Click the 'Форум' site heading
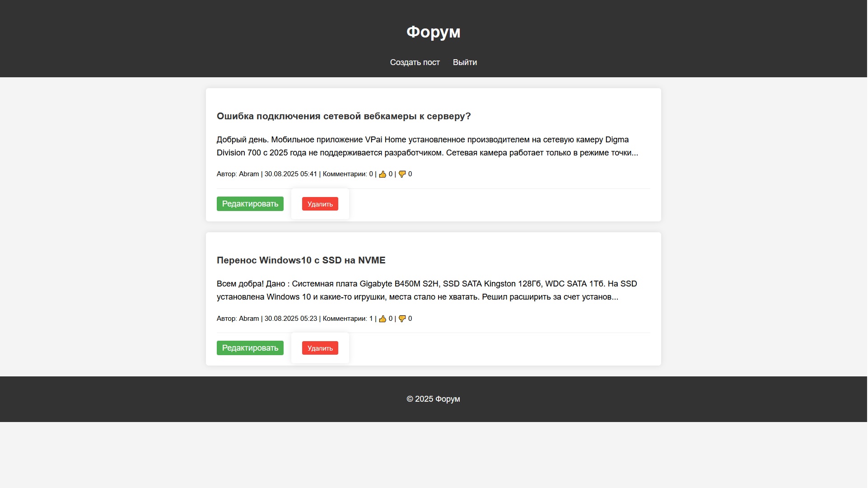 pyautogui.click(x=433, y=32)
